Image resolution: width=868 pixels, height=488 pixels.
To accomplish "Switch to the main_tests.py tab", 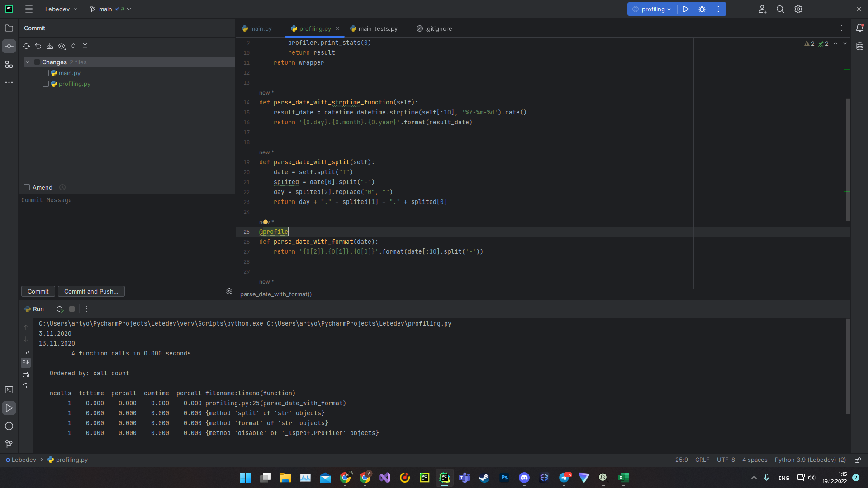I will [x=377, y=28].
